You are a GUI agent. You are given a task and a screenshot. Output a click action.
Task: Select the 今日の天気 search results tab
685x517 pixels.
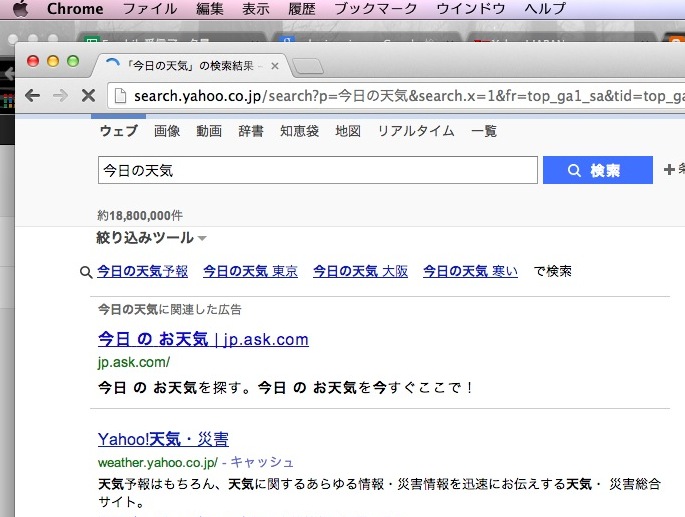click(x=193, y=66)
